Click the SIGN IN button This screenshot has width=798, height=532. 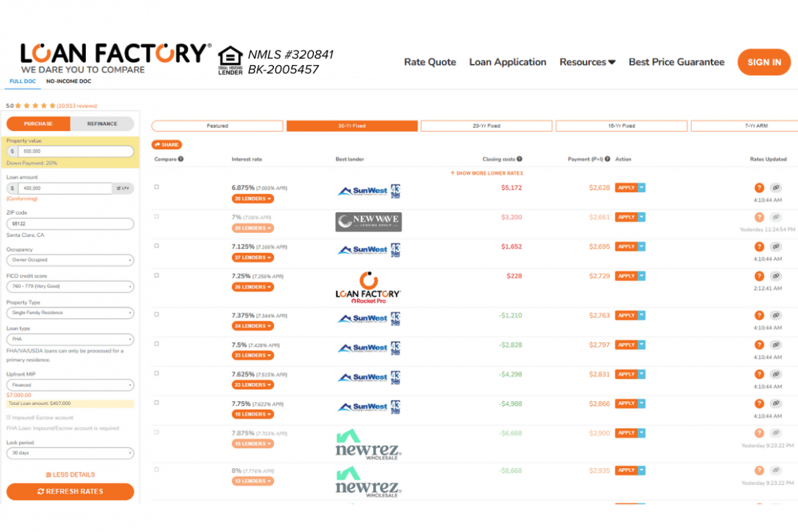tap(764, 62)
